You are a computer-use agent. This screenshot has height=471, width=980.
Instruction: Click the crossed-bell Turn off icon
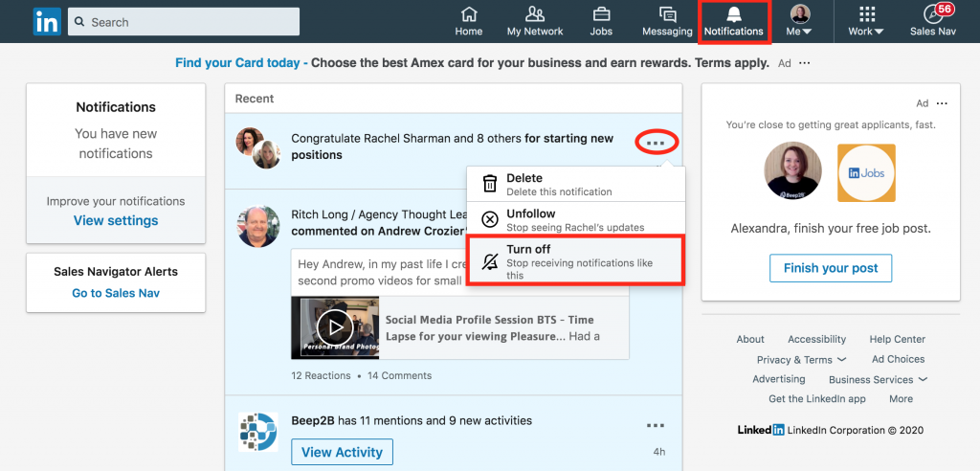[x=490, y=261]
